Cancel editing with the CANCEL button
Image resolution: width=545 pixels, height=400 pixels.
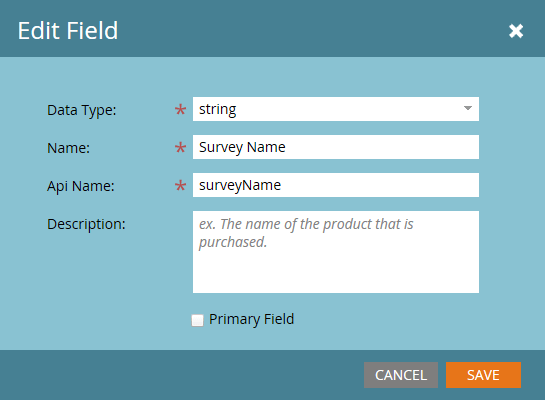(401, 375)
